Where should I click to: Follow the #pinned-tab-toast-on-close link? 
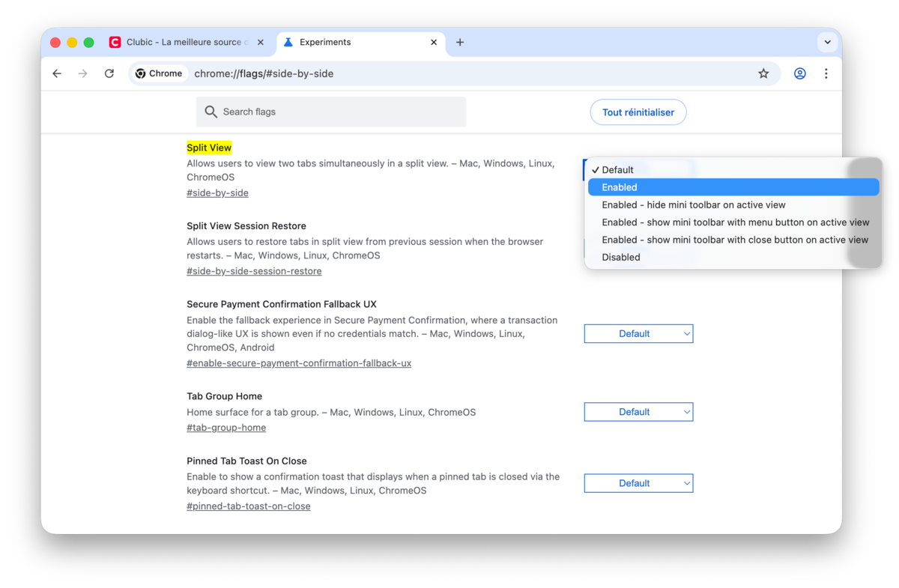click(x=248, y=506)
